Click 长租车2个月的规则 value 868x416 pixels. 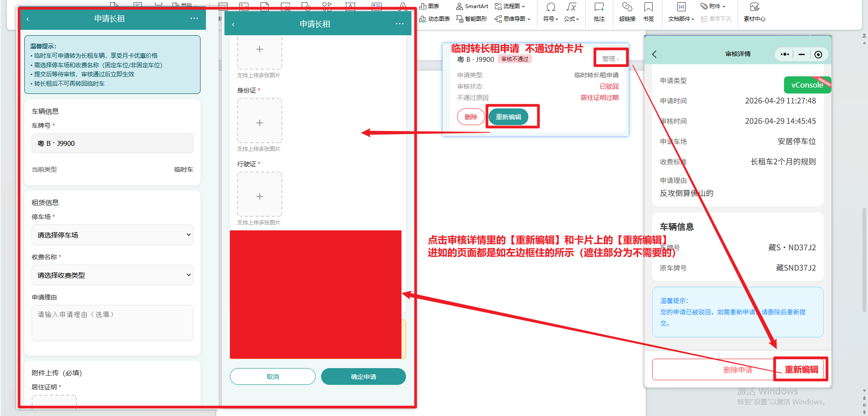[x=783, y=162]
